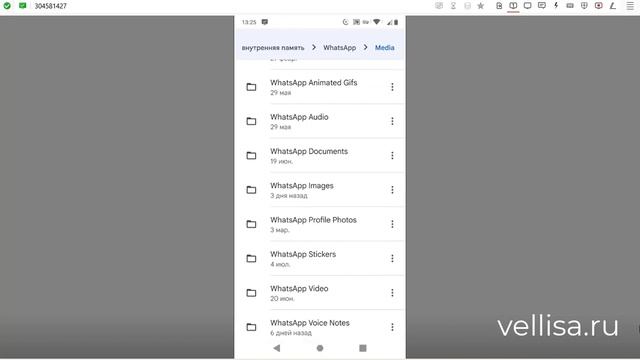Click the 13:25 clock in phone status bar

point(249,22)
